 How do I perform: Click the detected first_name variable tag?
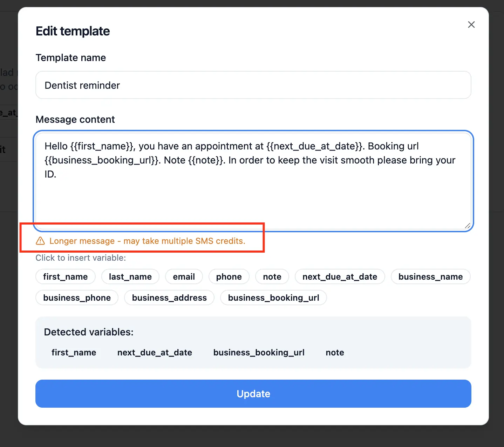[74, 353]
